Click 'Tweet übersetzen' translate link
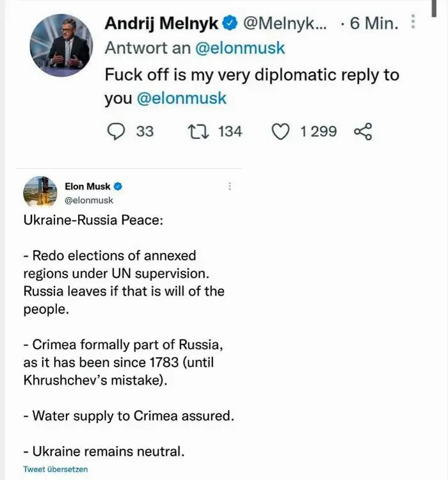448x480 pixels. pos(56,469)
